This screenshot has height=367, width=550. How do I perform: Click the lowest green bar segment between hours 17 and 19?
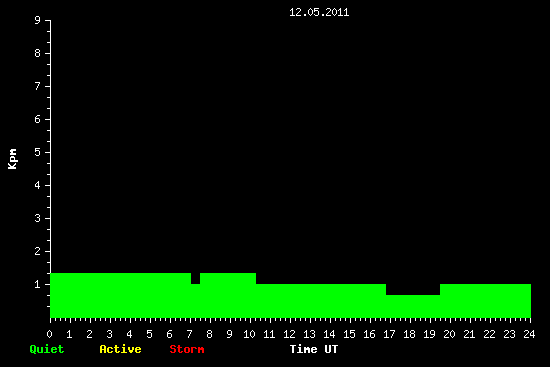click(413, 306)
